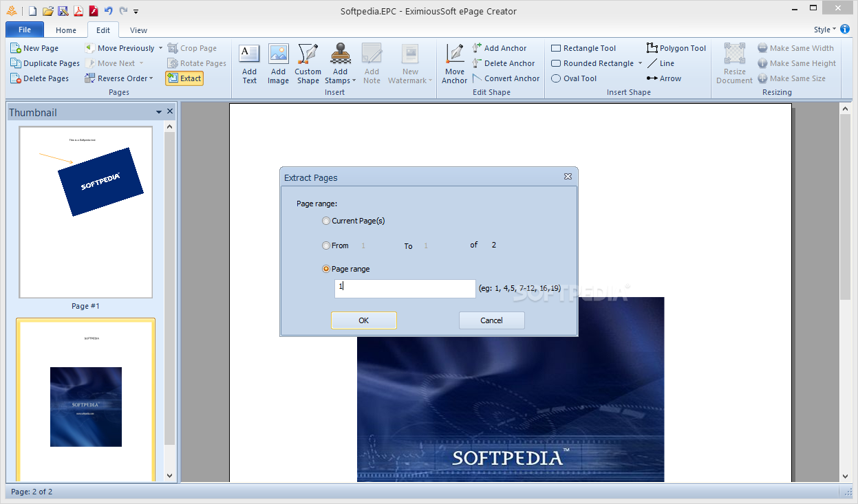858x504 pixels.
Task: Click the new document icon in quick access toolbar
Action: [x=33, y=11]
